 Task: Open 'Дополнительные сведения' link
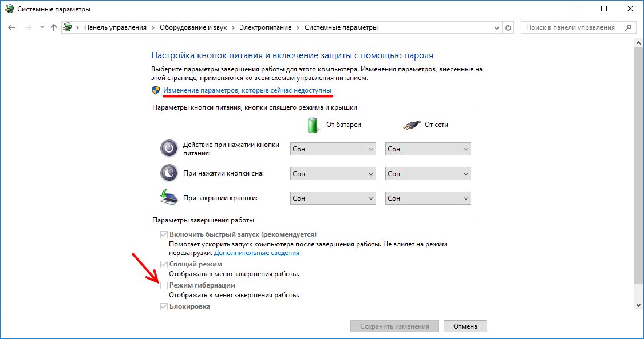tap(256, 253)
